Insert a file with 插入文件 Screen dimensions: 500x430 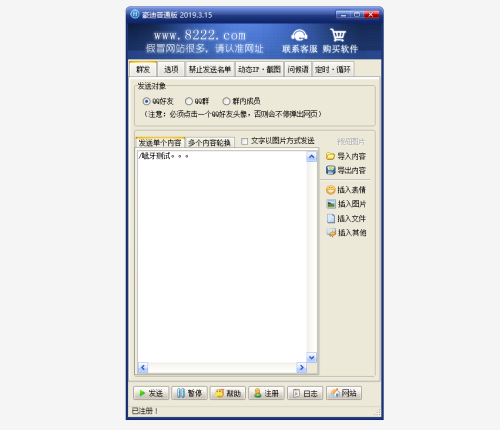coord(346,218)
